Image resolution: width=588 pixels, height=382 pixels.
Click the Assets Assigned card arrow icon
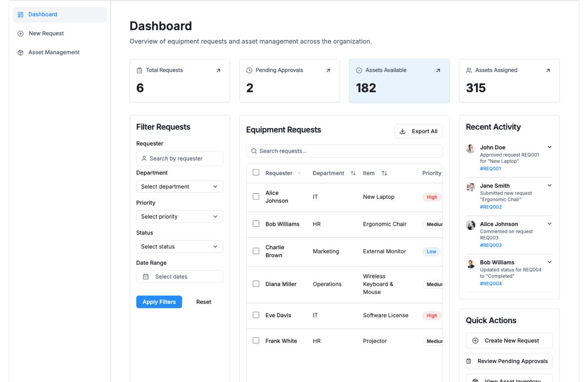click(548, 70)
